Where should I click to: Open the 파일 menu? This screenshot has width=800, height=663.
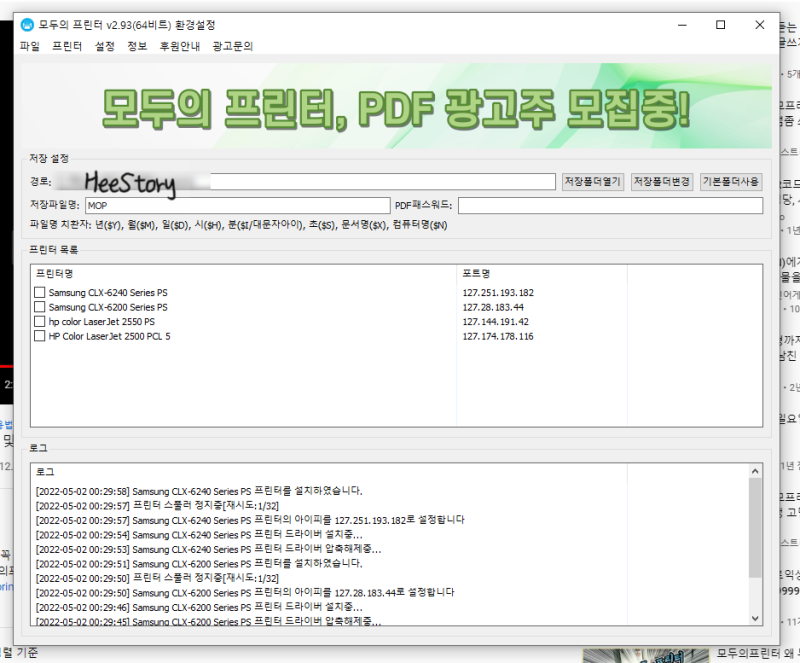(x=30, y=46)
